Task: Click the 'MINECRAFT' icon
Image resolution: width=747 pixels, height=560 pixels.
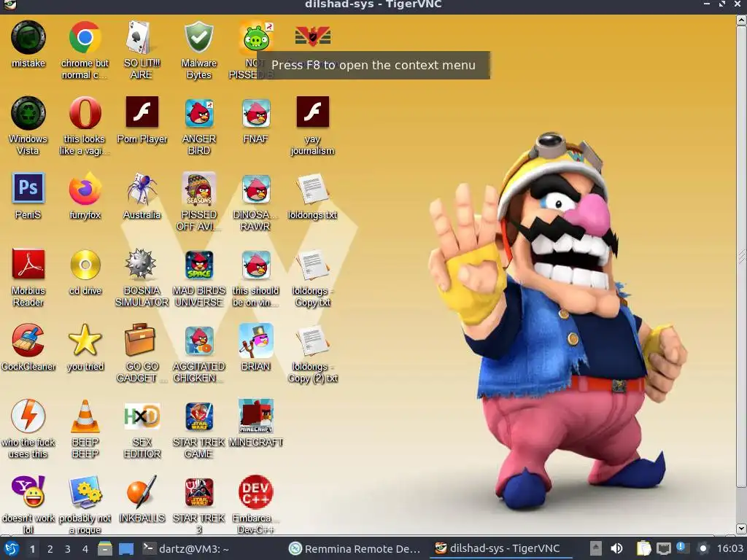Action: click(256, 416)
